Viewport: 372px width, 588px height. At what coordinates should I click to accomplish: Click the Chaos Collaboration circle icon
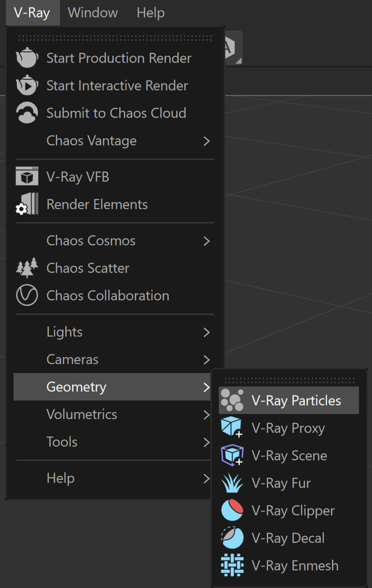pos(27,295)
